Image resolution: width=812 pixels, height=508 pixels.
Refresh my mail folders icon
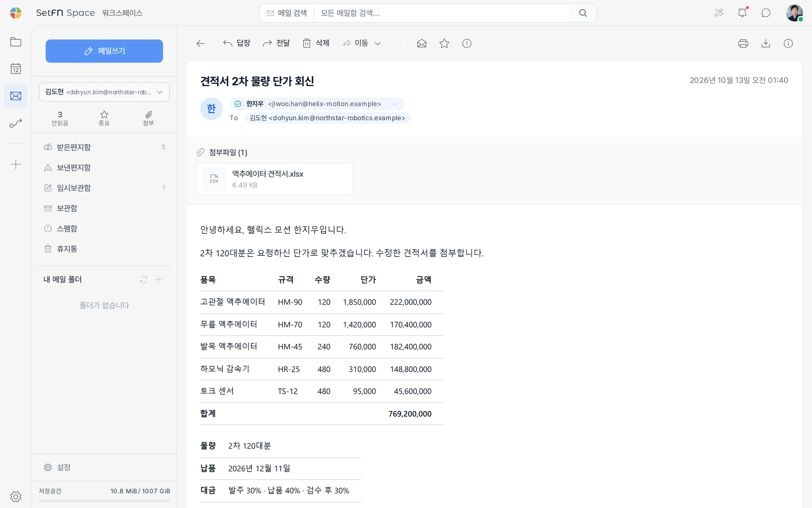144,279
